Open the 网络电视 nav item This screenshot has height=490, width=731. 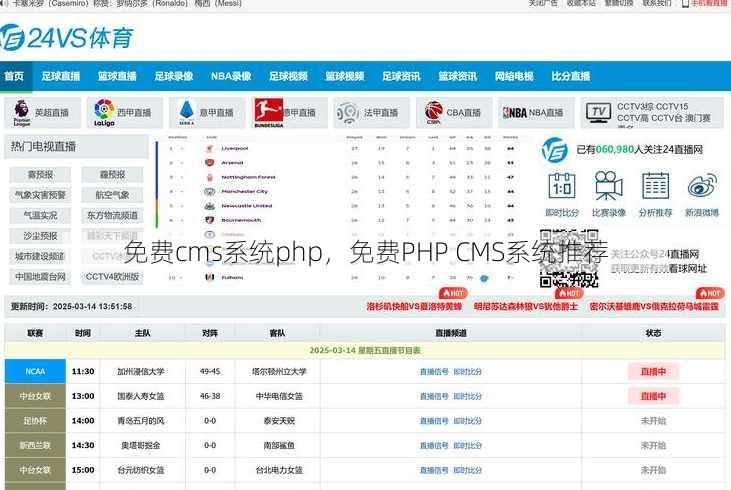(514, 76)
